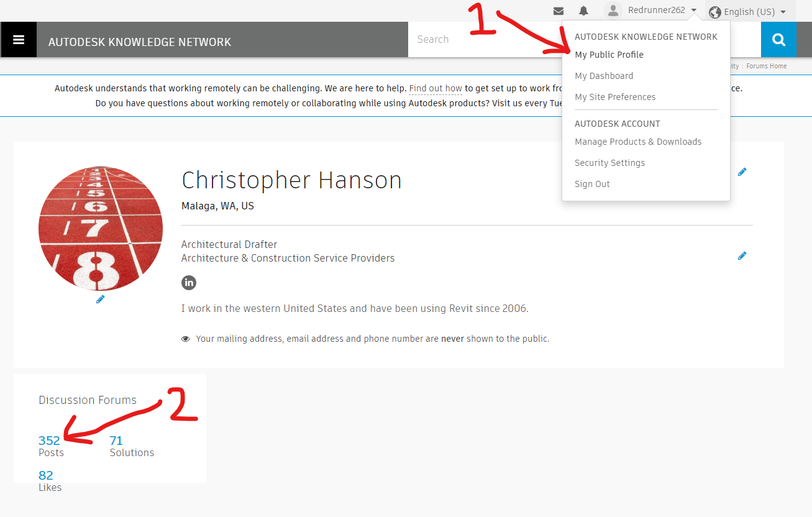Click the 'AUTODESK ACCOUNT' menu section header

tap(617, 124)
